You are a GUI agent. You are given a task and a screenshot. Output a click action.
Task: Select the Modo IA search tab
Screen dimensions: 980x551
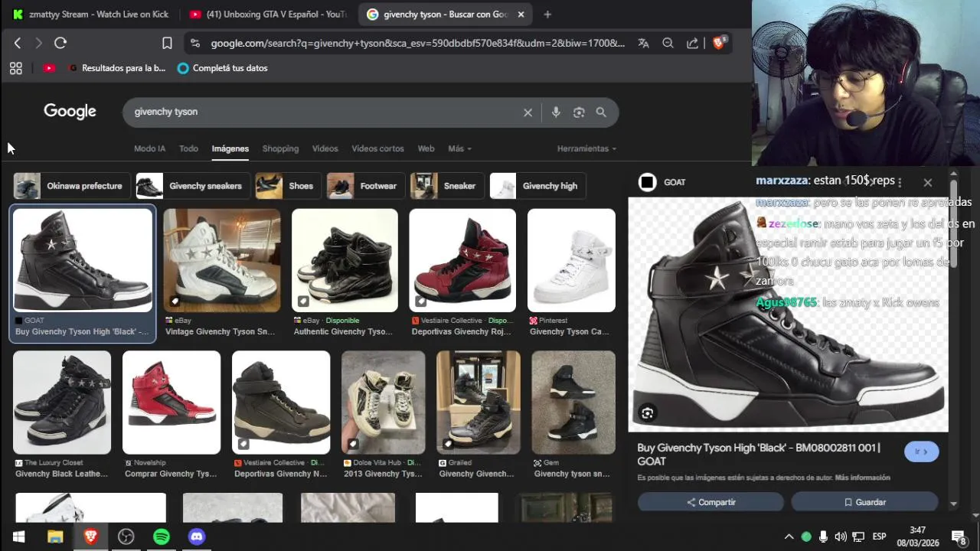[149, 148]
